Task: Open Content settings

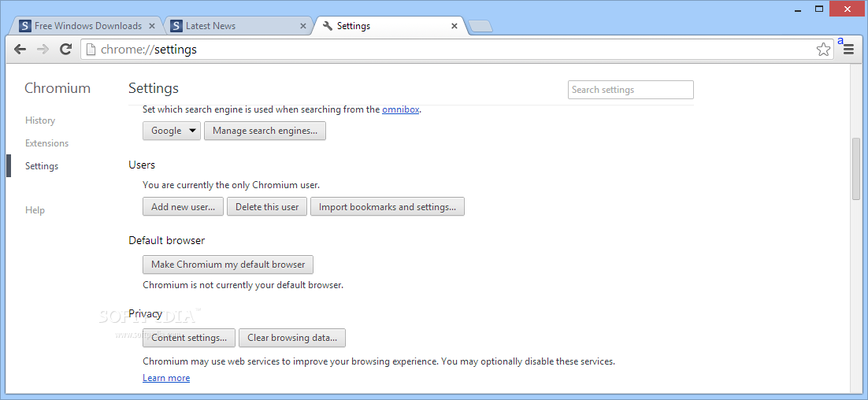Action: click(x=189, y=338)
